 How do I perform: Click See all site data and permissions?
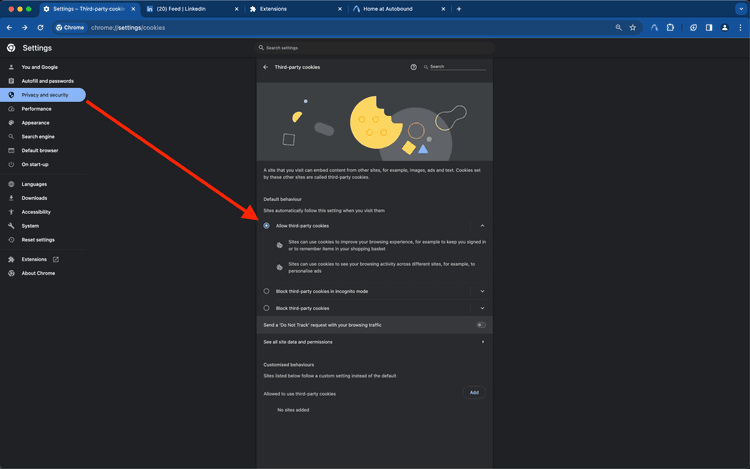(375, 342)
